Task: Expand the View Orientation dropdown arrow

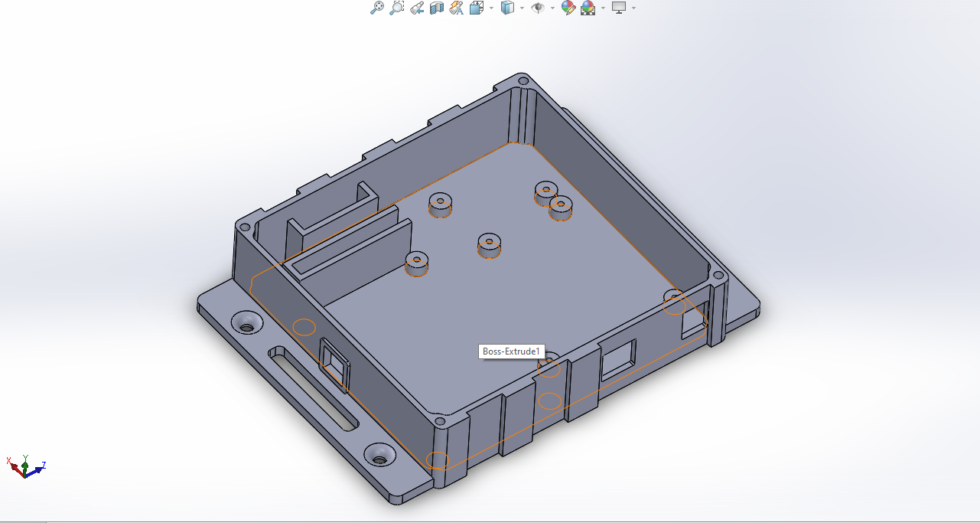Action: (491, 8)
